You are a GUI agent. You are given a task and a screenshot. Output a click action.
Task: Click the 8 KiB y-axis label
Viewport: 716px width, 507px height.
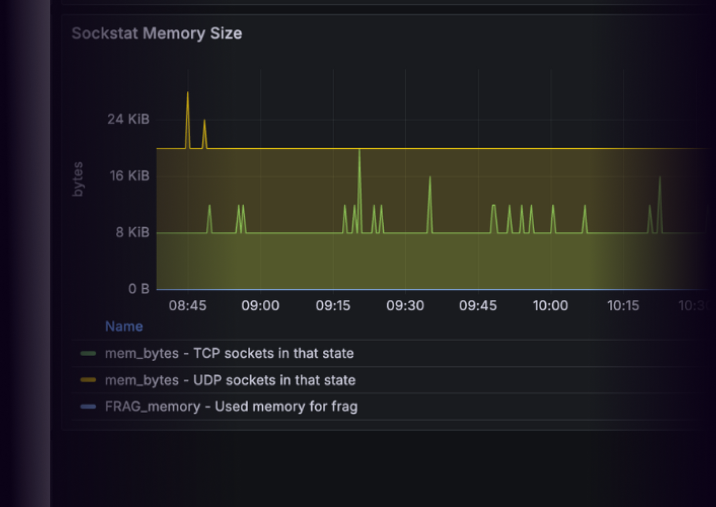[132, 233]
